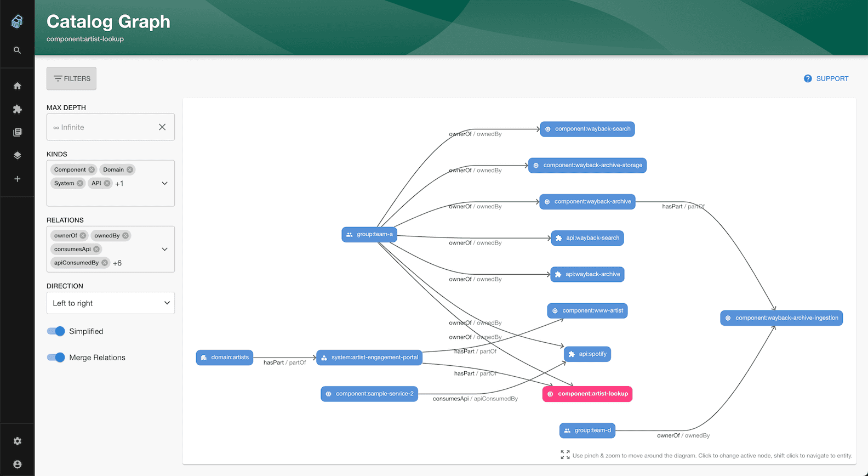This screenshot has height=476, width=868.
Task: Select node group:team-a
Action: [x=369, y=234]
